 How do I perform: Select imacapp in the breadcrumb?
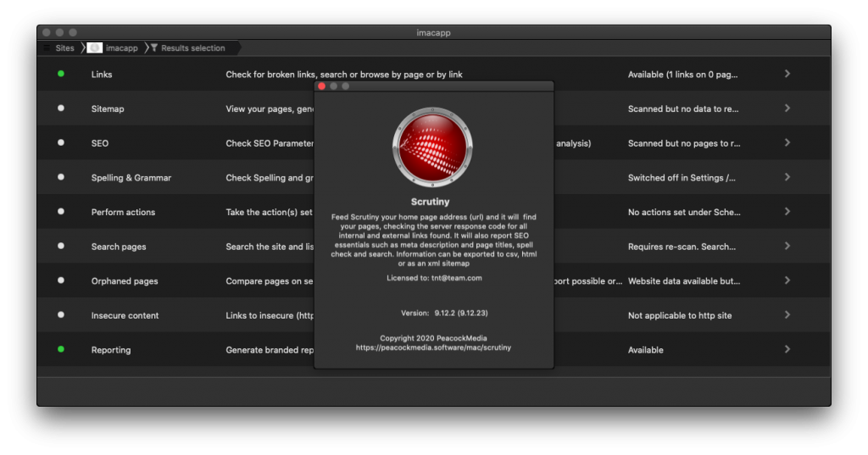(122, 48)
